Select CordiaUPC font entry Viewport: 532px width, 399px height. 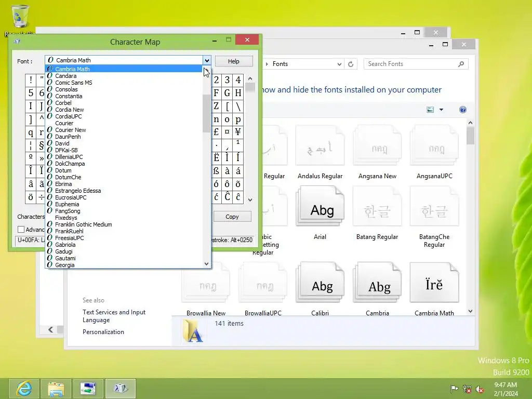[124, 116]
